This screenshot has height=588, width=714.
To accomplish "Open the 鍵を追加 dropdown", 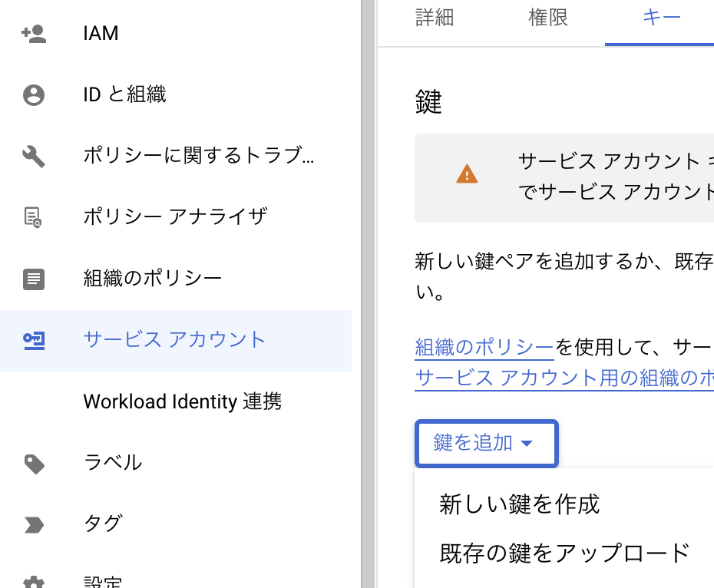I will (x=486, y=444).
